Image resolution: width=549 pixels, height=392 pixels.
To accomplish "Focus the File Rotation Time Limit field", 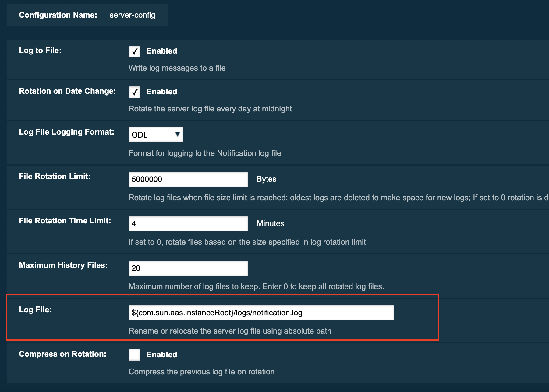I will coord(188,224).
